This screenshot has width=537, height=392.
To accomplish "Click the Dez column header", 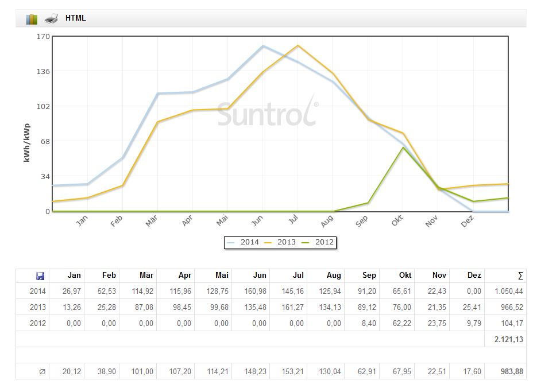I will pos(474,275).
